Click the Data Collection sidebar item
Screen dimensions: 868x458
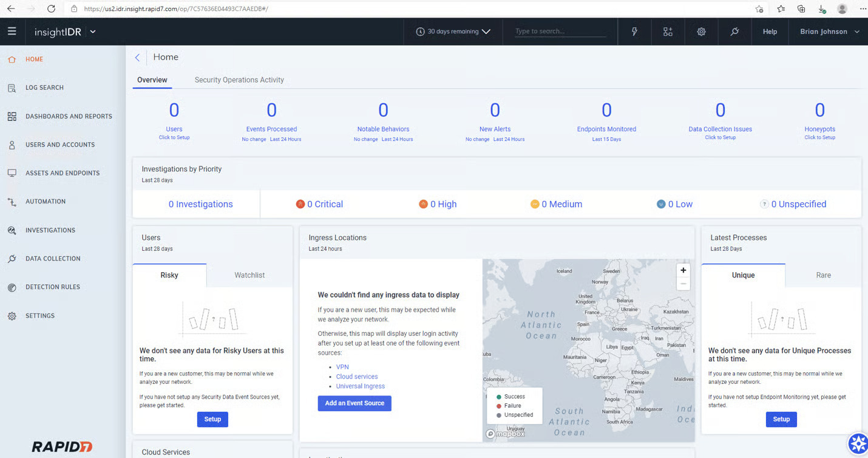pyautogui.click(x=53, y=259)
